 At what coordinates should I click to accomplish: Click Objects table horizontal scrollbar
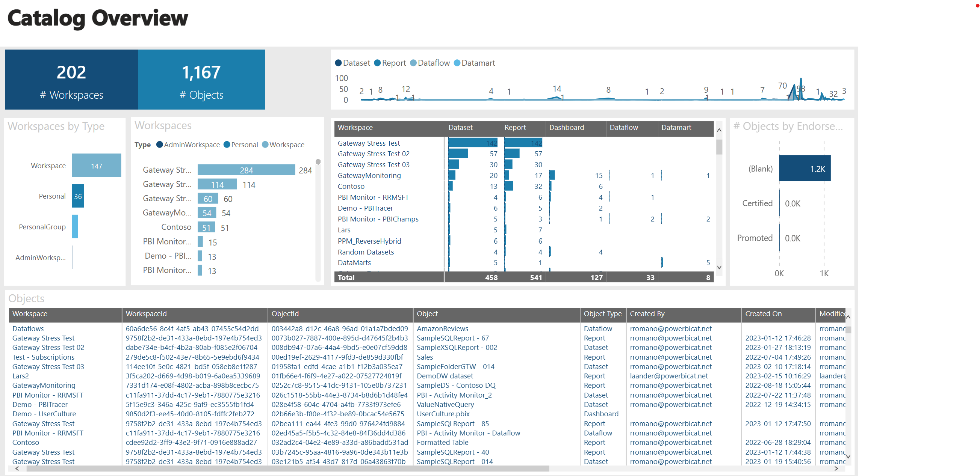[287, 468]
